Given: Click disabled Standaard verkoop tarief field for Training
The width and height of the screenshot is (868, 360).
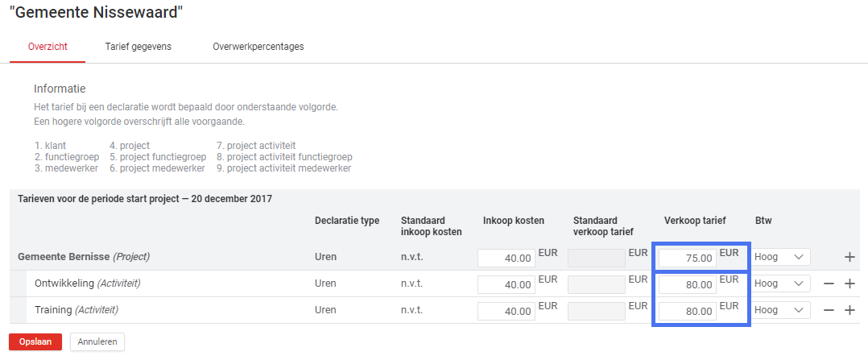Looking at the screenshot, I should 597,311.
